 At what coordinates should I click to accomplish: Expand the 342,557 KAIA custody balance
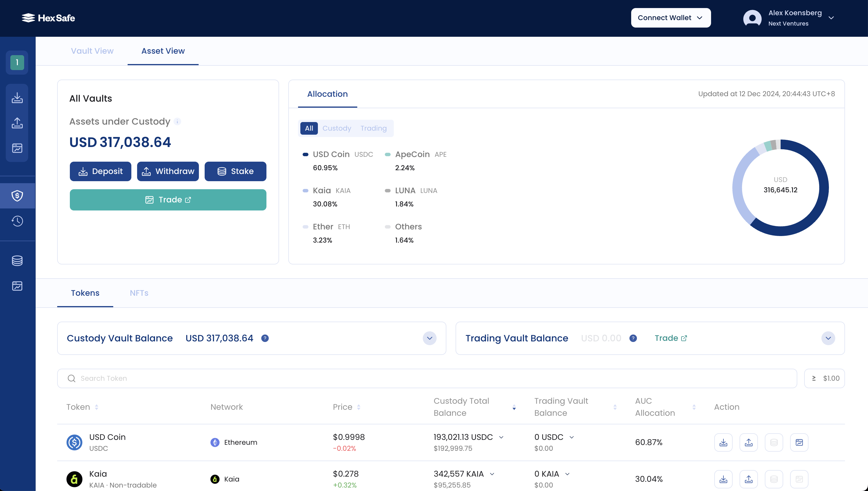tap(492, 474)
